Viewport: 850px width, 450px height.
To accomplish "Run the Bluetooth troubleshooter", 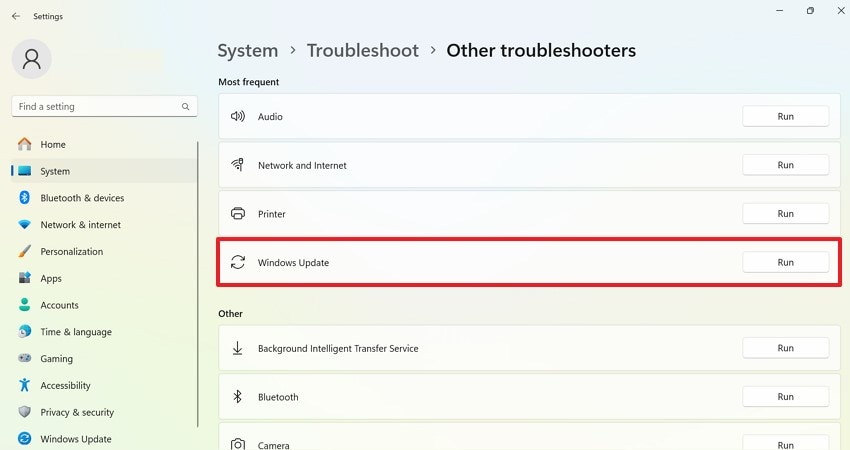I will (785, 397).
